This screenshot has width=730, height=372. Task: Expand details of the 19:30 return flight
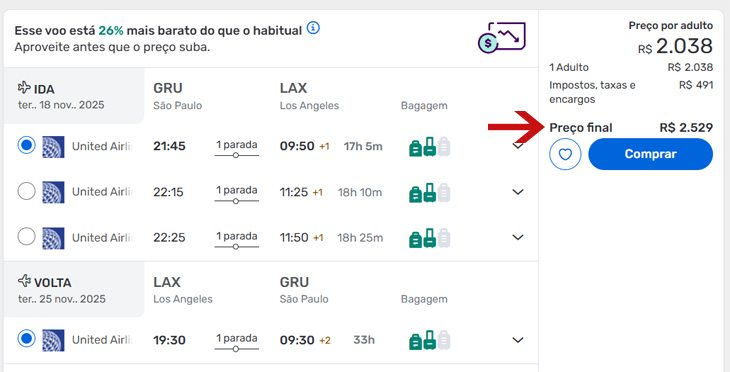tap(518, 340)
